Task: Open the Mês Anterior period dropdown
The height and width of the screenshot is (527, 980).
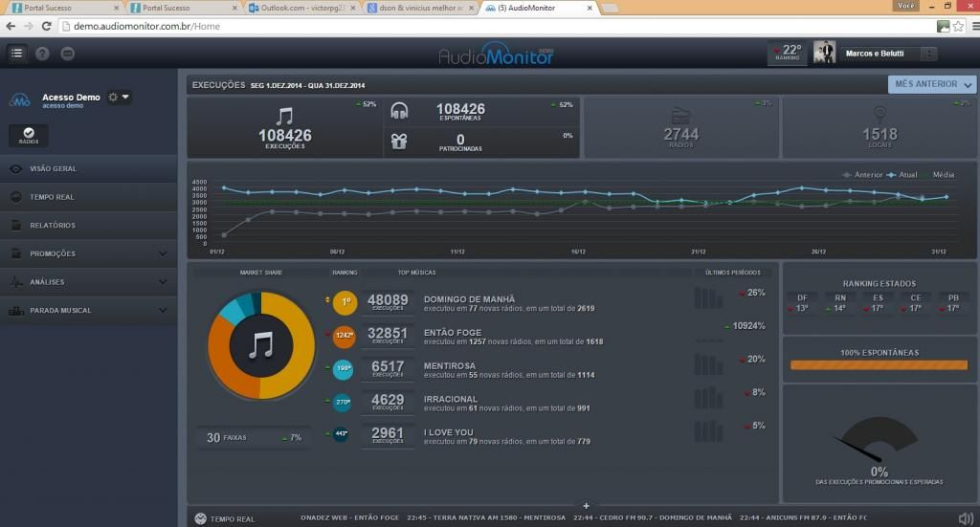Action: click(x=930, y=84)
